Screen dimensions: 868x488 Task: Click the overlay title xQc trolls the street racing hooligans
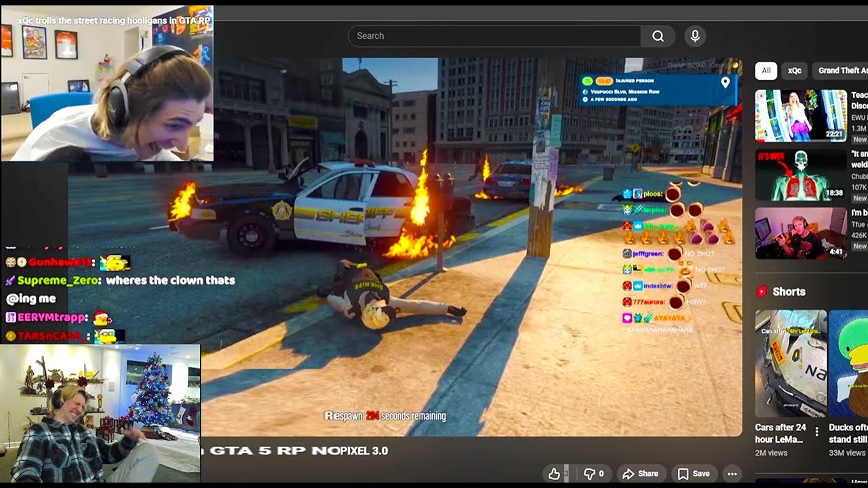(x=113, y=20)
